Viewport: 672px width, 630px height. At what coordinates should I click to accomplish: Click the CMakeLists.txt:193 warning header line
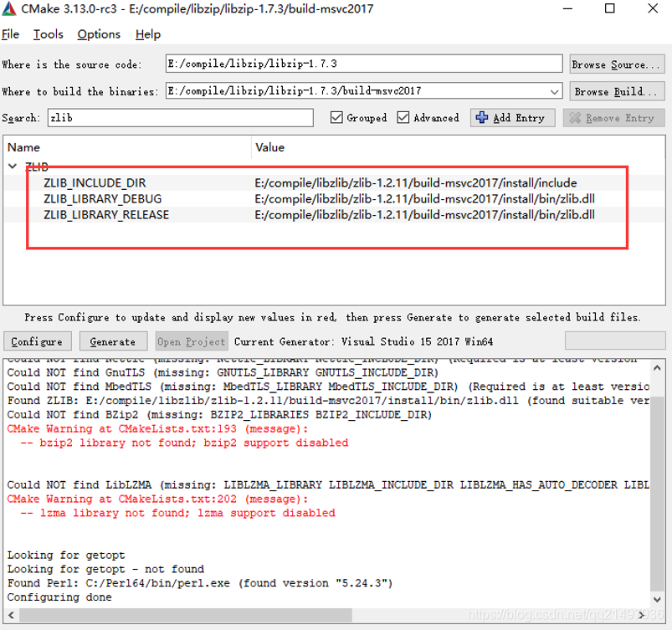(157, 428)
